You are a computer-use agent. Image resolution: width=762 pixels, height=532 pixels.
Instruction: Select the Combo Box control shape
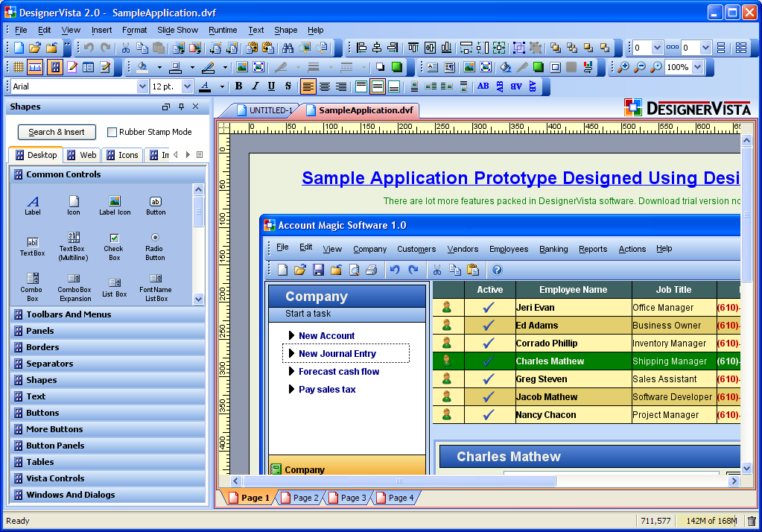(x=32, y=288)
